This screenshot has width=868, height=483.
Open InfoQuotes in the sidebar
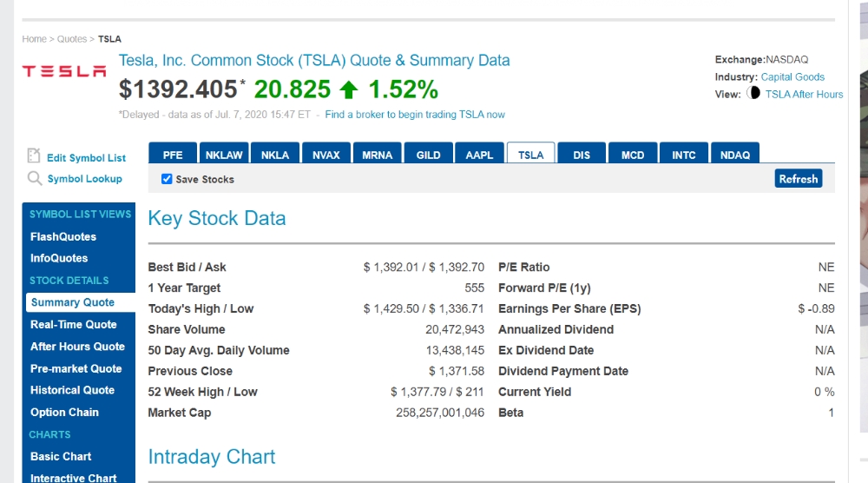pyautogui.click(x=59, y=258)
